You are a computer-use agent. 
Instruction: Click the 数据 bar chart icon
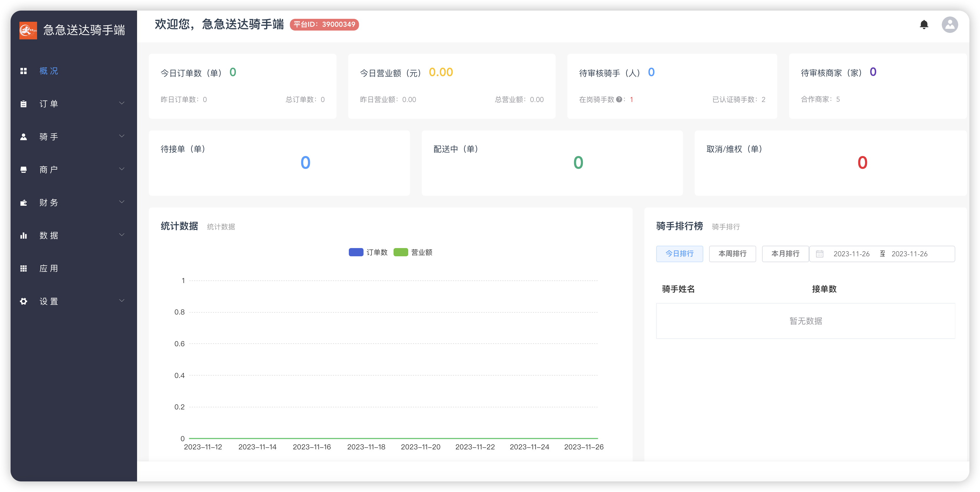[24, 236]
